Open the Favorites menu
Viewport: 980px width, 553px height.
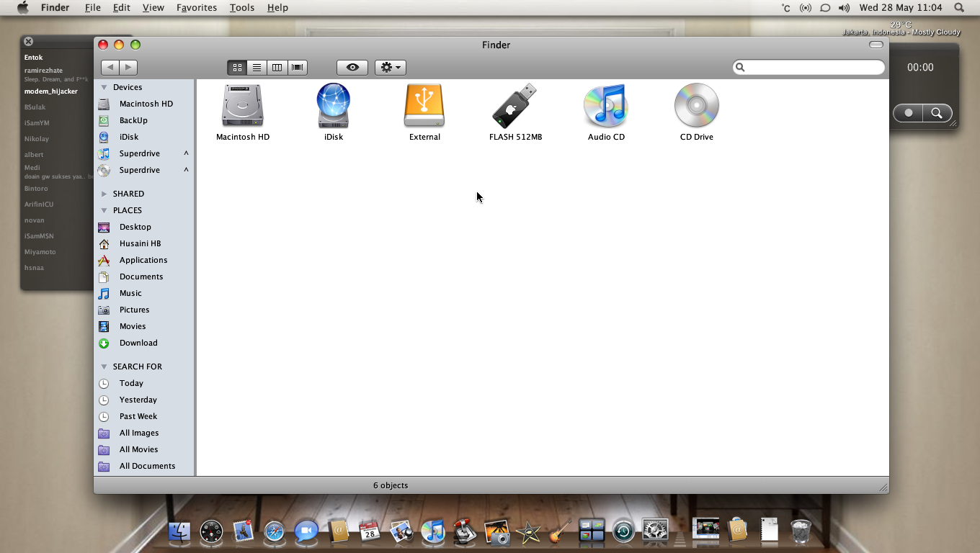point(197,7)
